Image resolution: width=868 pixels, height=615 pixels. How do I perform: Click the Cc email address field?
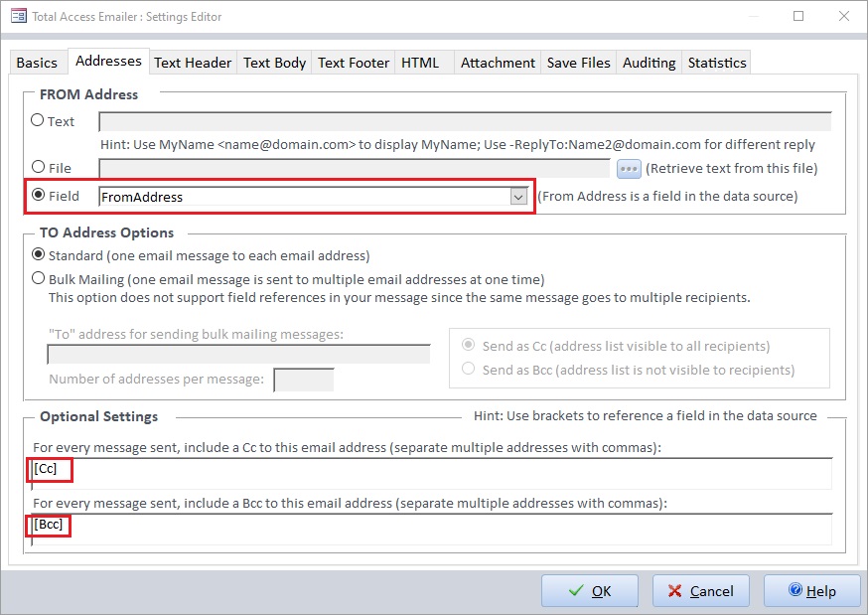(432, 474)
